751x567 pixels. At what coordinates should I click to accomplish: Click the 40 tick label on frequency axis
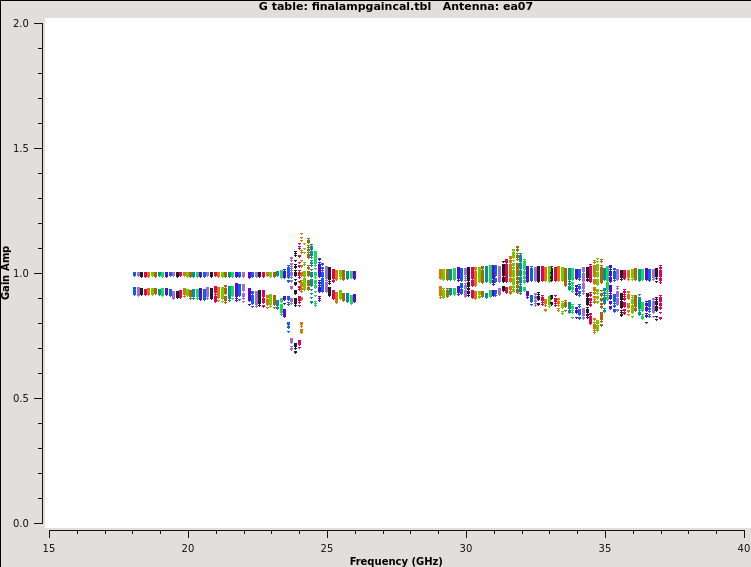click(x=742, y=548)
